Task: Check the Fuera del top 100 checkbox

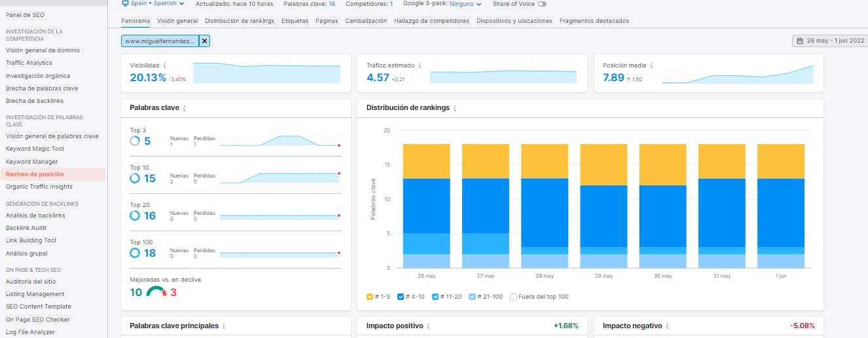Action: [x=513, y=297]
